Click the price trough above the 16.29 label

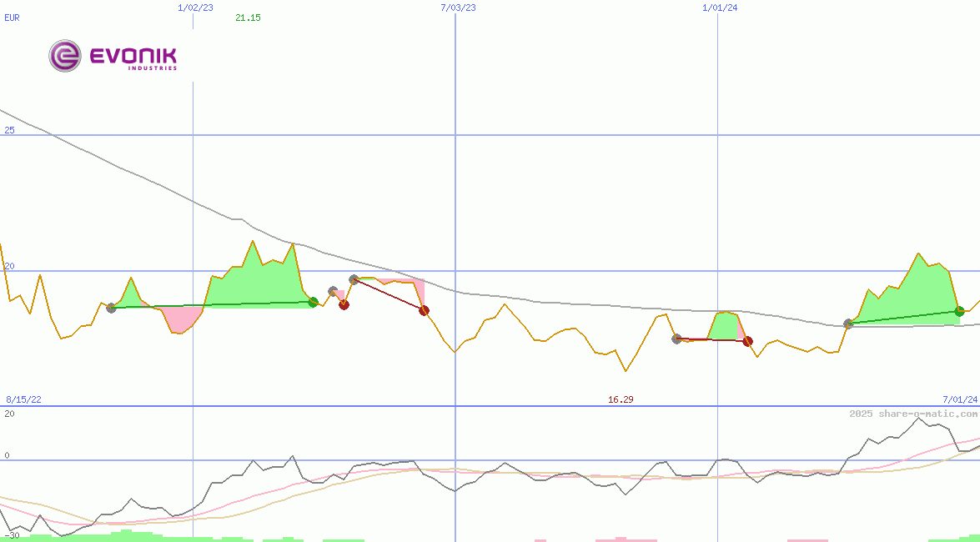click(625, 371)
